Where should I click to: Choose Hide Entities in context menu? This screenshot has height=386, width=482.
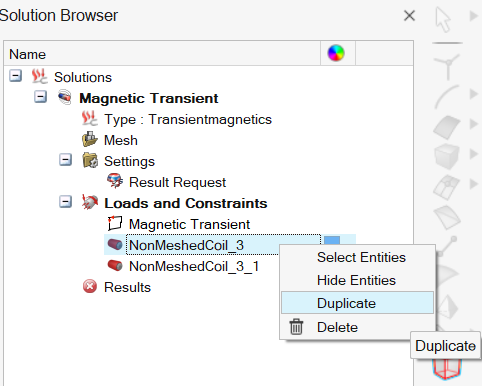click(356, 280)
